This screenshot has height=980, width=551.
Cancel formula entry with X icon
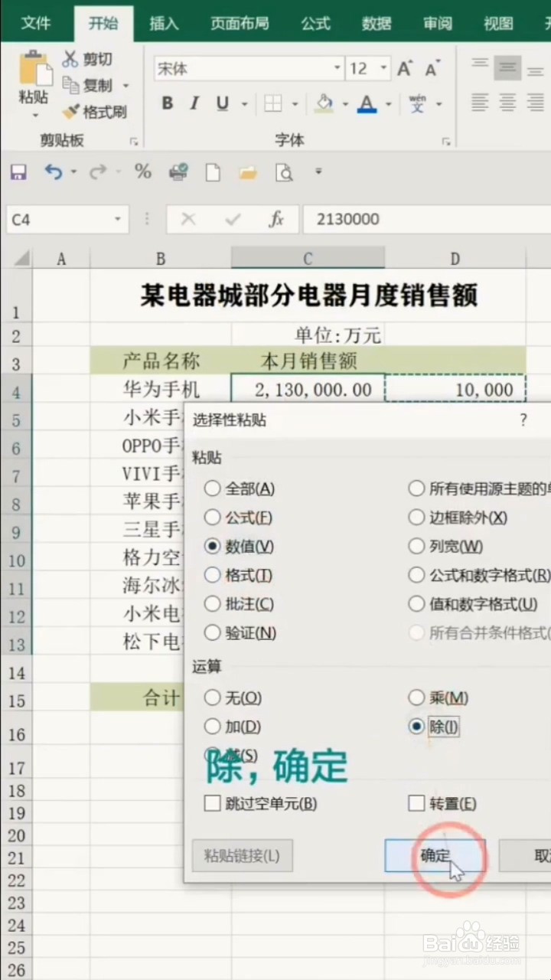click(x=188, y=220)
